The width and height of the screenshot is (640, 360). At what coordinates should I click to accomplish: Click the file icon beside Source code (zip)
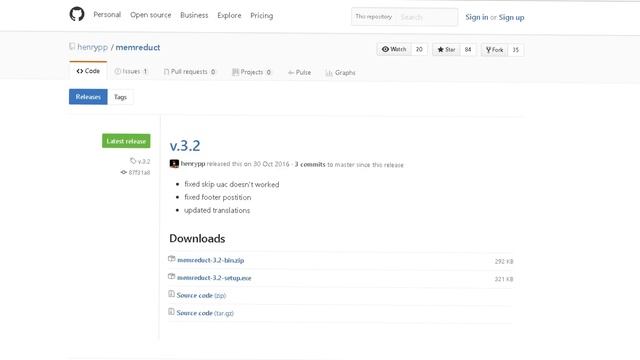[x=171, y=293]
